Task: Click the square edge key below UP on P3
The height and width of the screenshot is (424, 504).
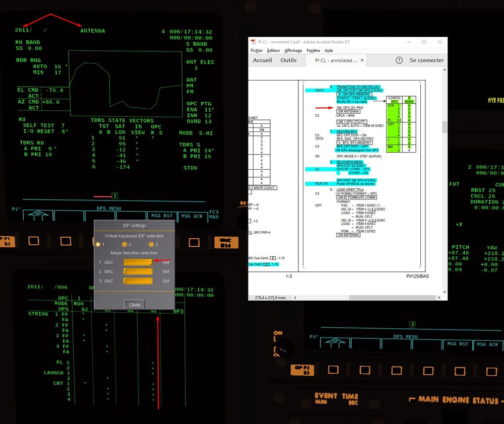Action: click(x=333, y=370)
